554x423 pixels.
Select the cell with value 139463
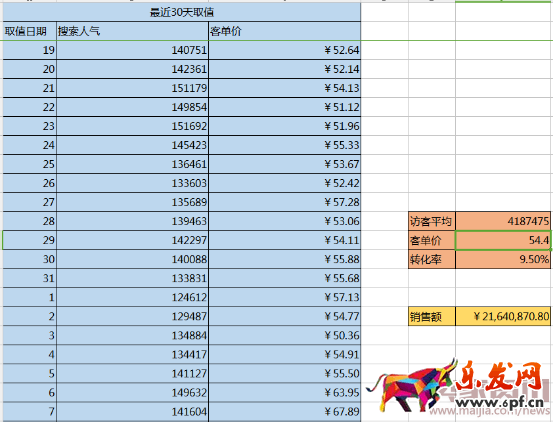[x=132, y=222]
